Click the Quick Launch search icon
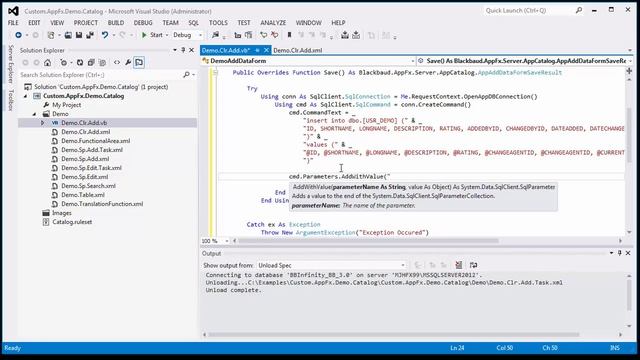640x360 pixels. pyautogui.click(x=579, y=10)
